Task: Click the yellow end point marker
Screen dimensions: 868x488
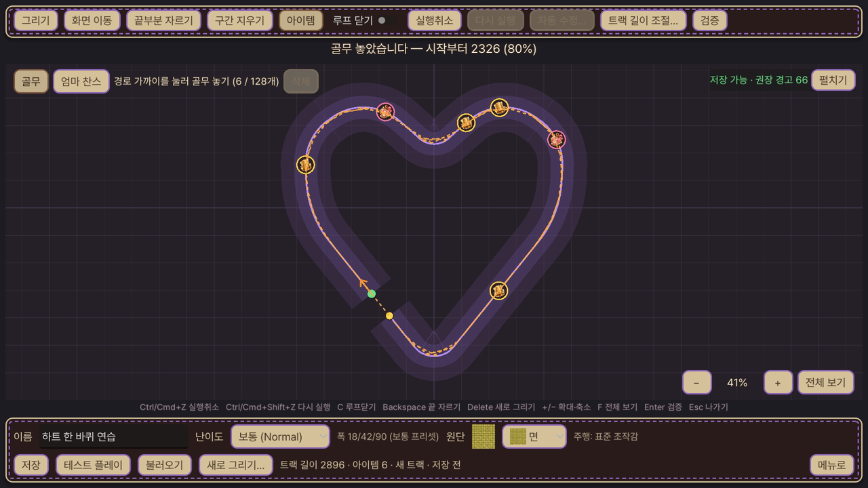Action: (389, 316)
